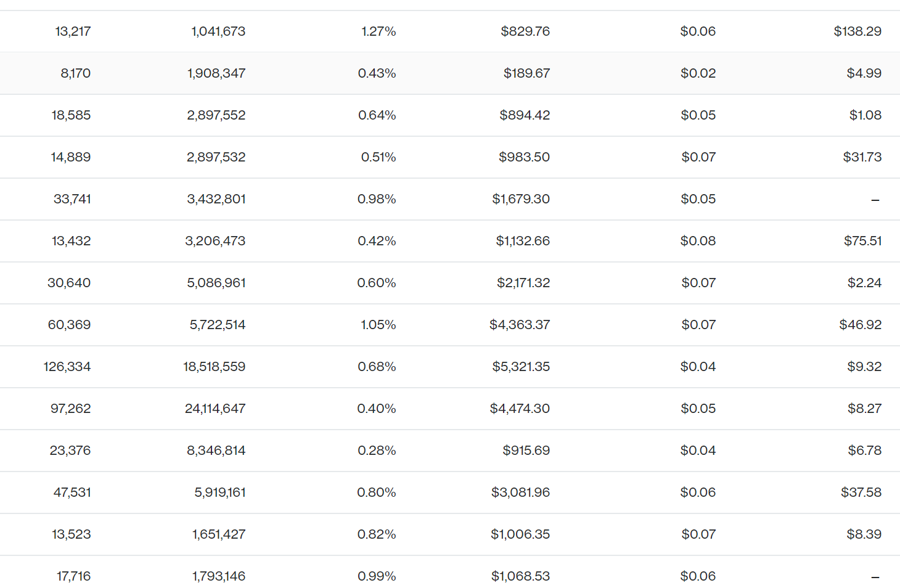The image size is (900, 588).
Task: Click the cell showing 13,217
Action: [73, 31]
